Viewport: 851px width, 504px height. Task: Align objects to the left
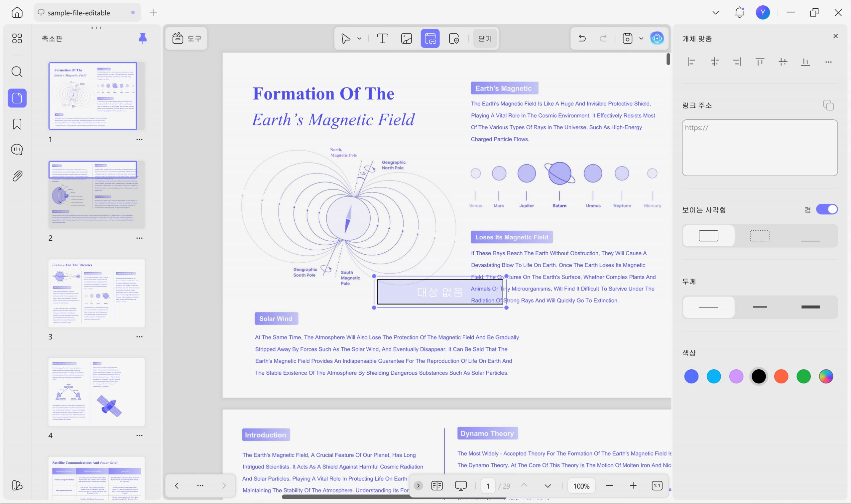pyautogui.click(x=691, y=62)
